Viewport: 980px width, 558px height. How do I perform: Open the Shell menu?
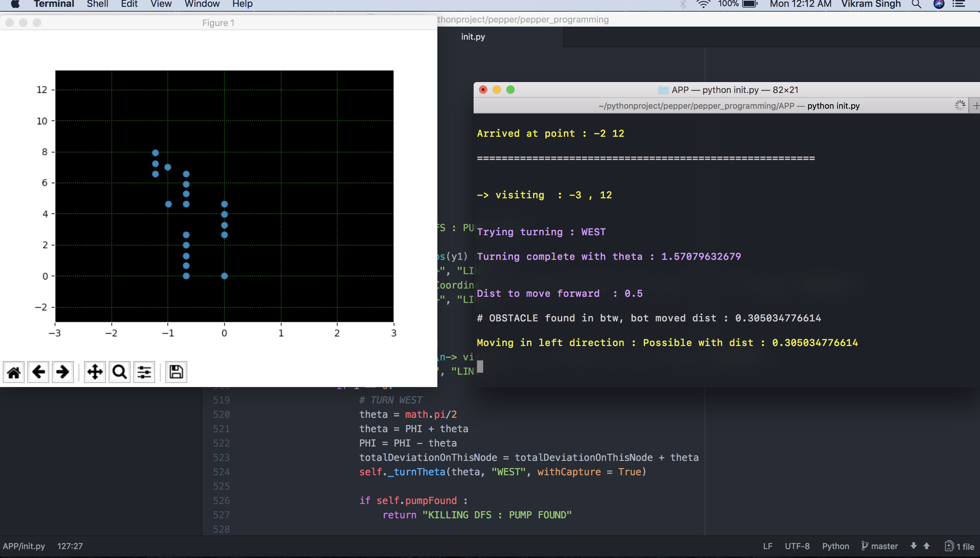point(97,4)
